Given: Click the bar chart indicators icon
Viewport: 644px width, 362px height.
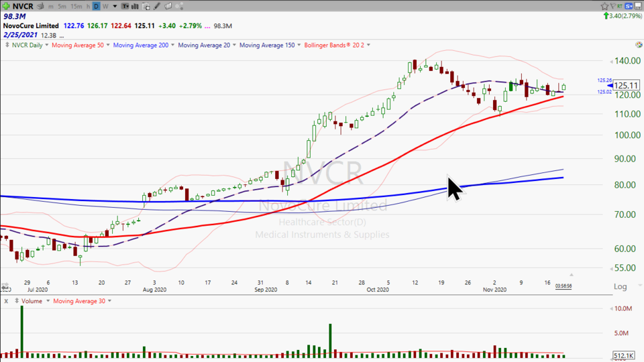Looking at the screenshot, I should coord(135,6).
